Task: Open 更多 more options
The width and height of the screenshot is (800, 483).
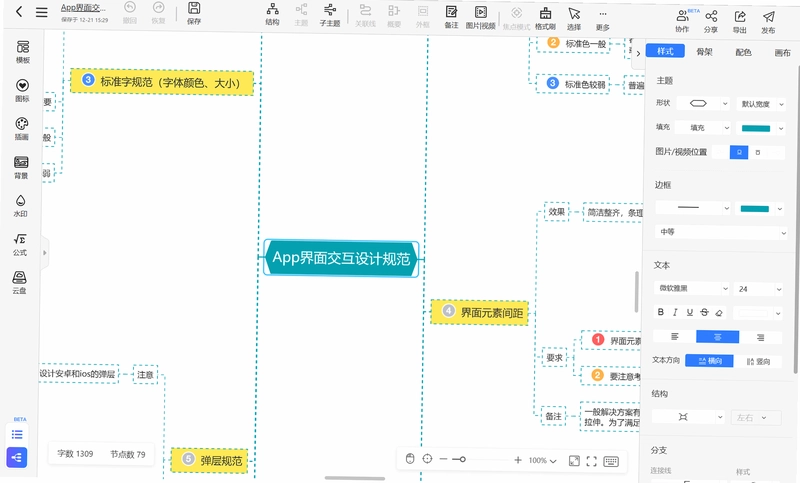Action: pyautogui.click(x=603, y=20)
